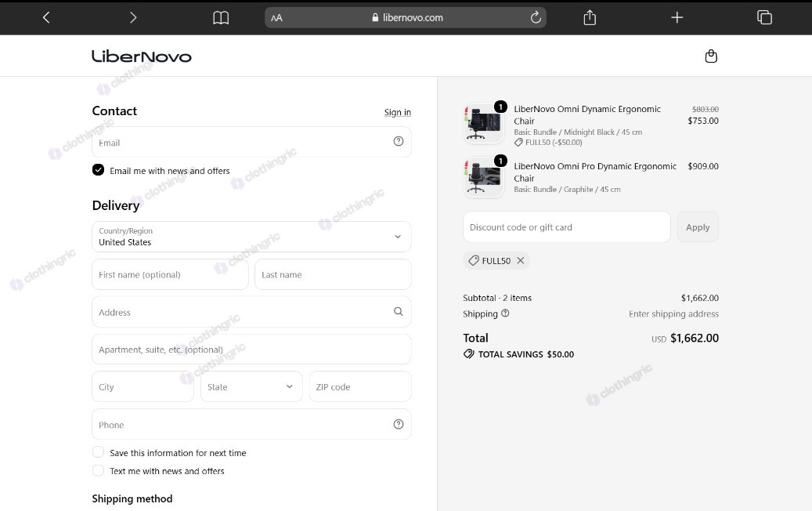812x511 pixels.
Task: Click the $909.00 price
Action: pyautogui.click(x=702, y=166)
